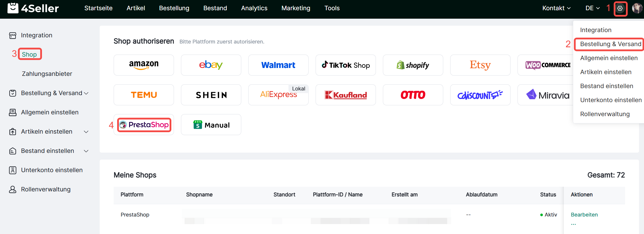Open Zahlungsanbieter in the sidebar
The width and height of the screenshot is (644, 234).
(x=47, y=74)
